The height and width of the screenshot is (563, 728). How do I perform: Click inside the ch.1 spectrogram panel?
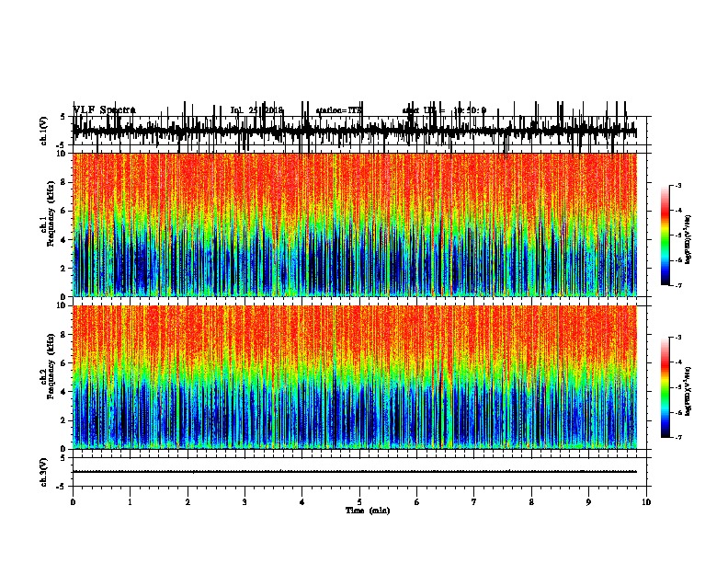[x=355, y=224]
